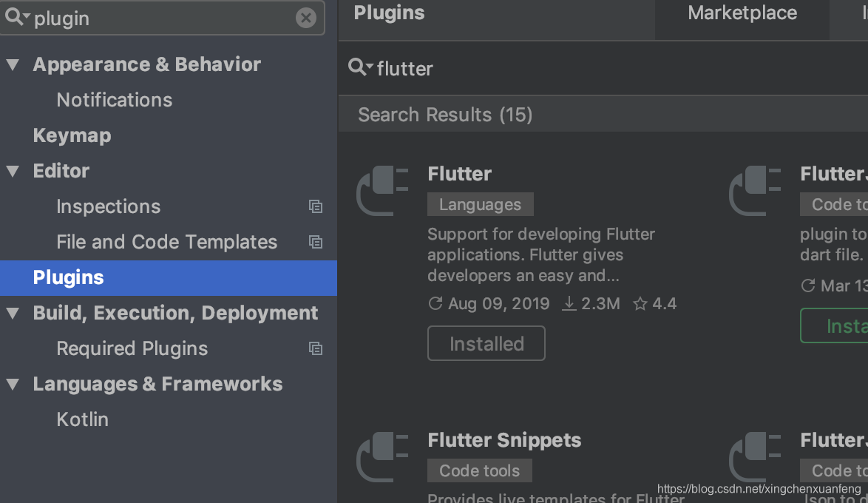The width and height of the screenshot is (868, 503).
Task: Click the Required Plugins project-level icon
Action: pyautogui.click(x=316, y=348)
